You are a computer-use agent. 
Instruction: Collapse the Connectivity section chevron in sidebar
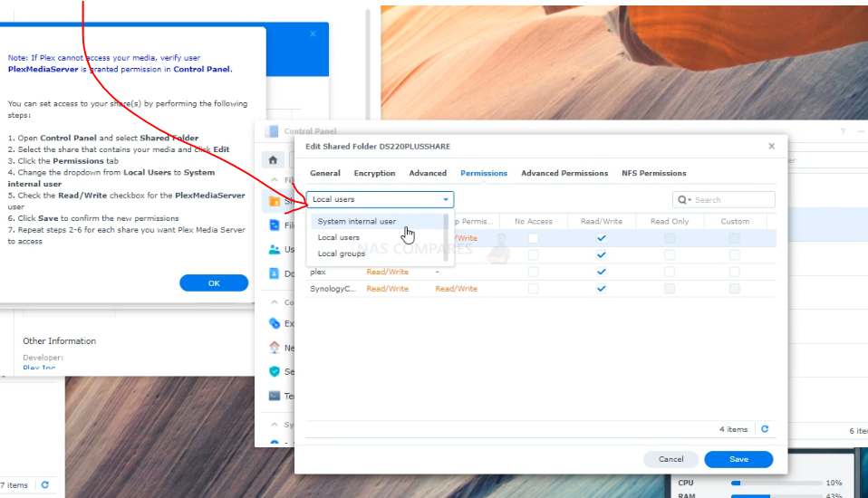275,302
